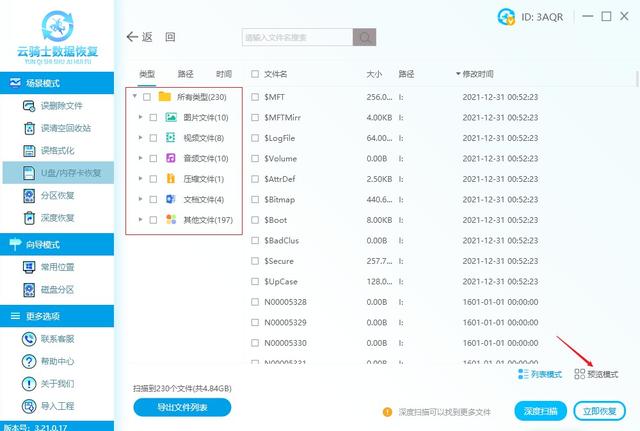Click 立即恢复 recover now button

tap(599, 411)
